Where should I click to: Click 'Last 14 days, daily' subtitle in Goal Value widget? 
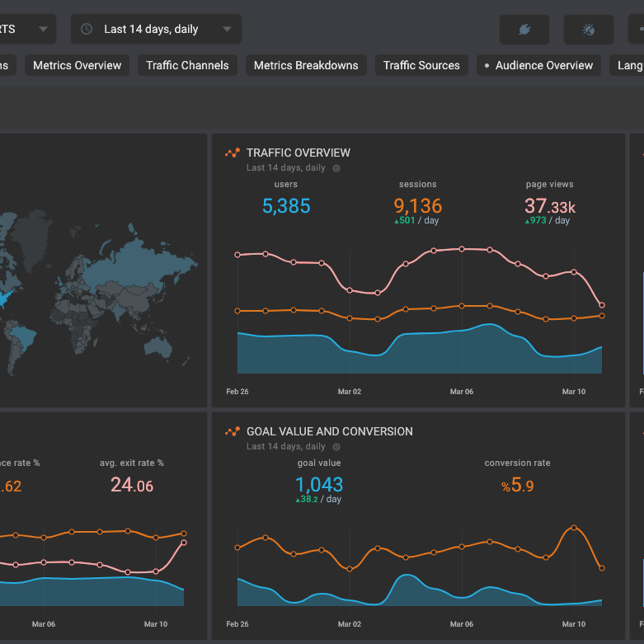[286, 446]
